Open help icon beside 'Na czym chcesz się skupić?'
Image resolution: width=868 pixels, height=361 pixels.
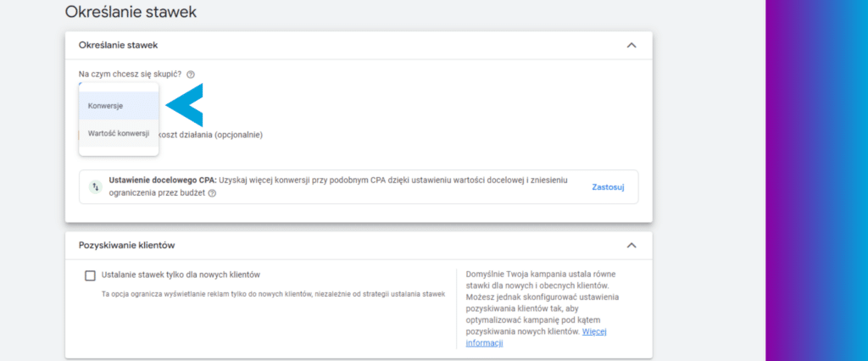point(191,75)
